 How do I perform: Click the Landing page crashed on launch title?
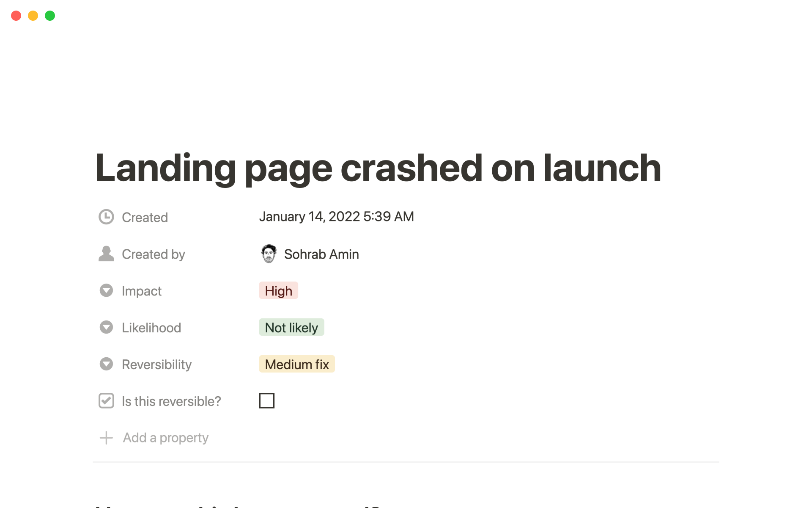pos(378,168)
